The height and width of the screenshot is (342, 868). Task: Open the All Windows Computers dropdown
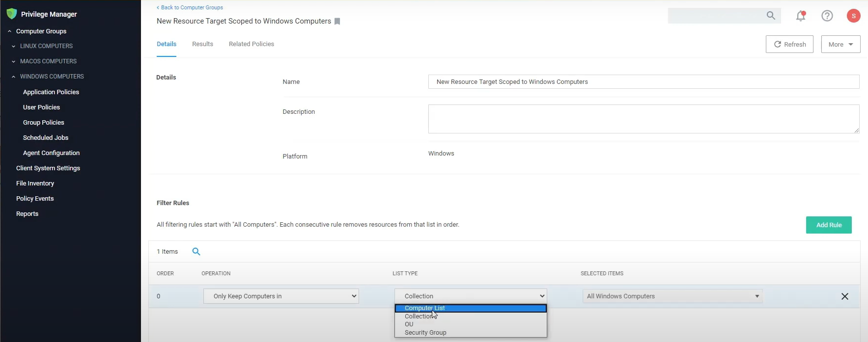[672, 296]
